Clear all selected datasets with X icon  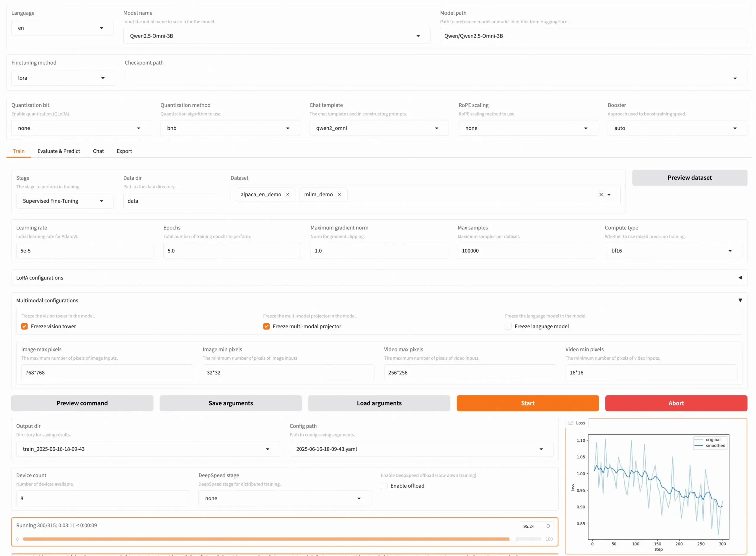coord(601,195)
